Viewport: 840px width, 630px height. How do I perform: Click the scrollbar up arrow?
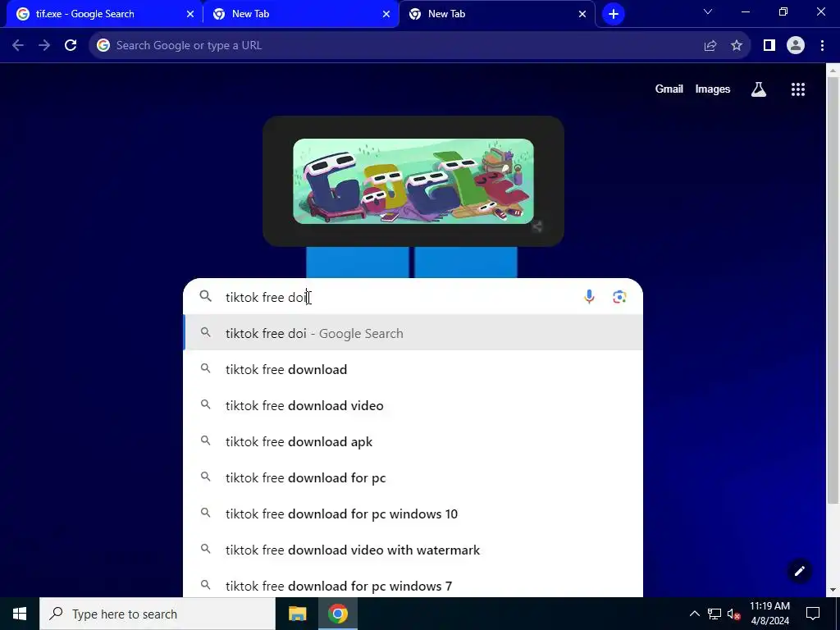pyautogui.click(x=833, y=70)
